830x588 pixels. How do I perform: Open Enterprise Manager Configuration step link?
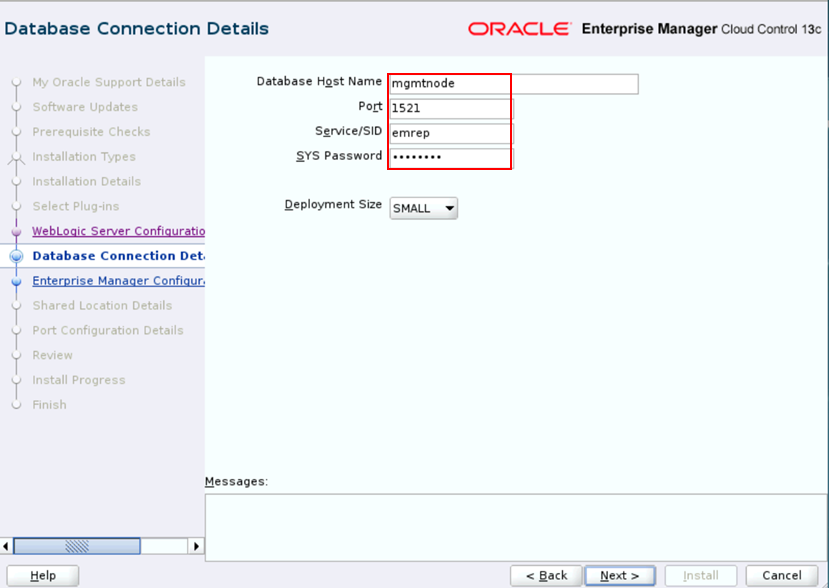(119, 281)
